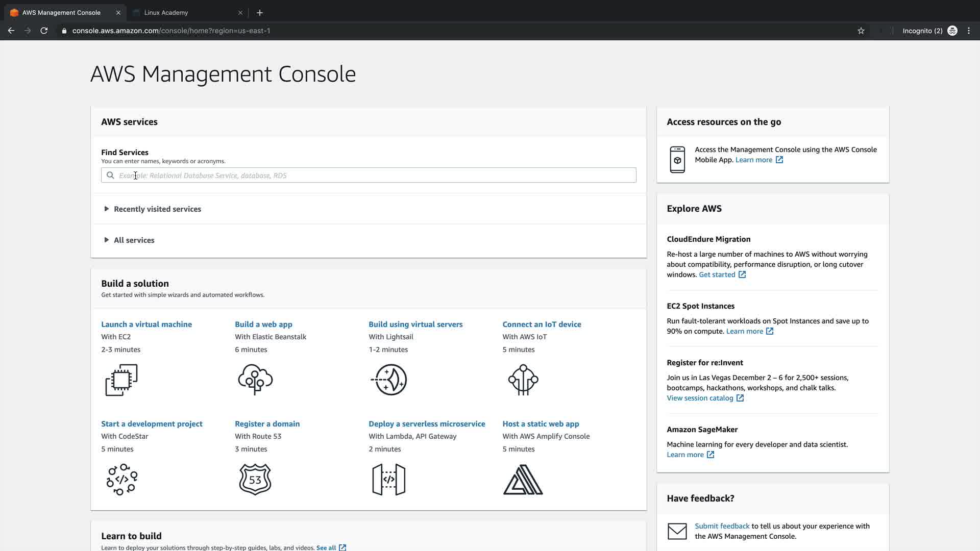The height and width of the screenshot is (551, 980).
Task: Click the browser address bar URL
Action: (171, 31)
